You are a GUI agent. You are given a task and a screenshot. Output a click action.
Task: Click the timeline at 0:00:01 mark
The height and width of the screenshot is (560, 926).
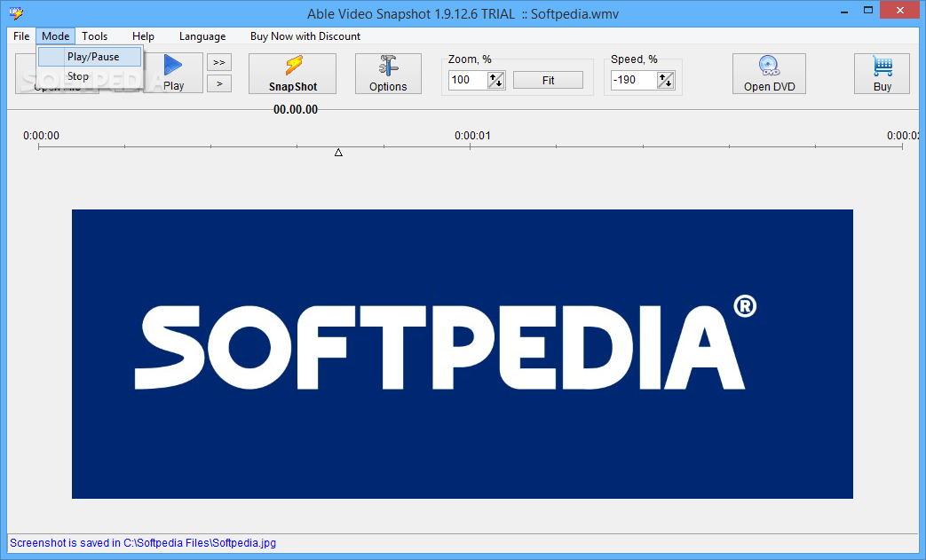click(x=471, y=146)
